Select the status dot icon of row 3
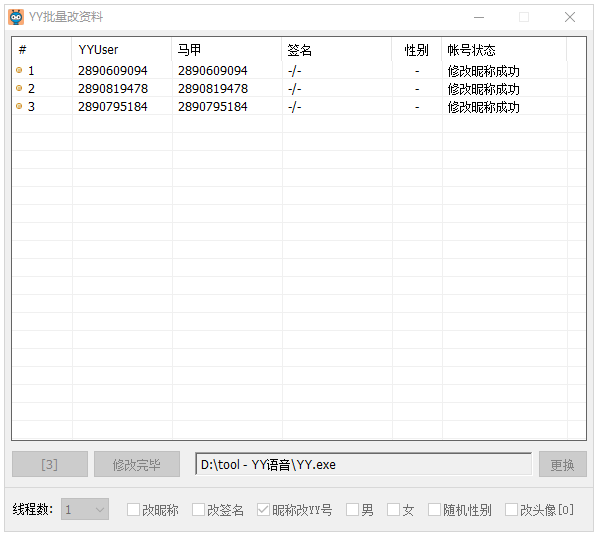This screenshot has width=598, height=536. [x=19, y=106]
